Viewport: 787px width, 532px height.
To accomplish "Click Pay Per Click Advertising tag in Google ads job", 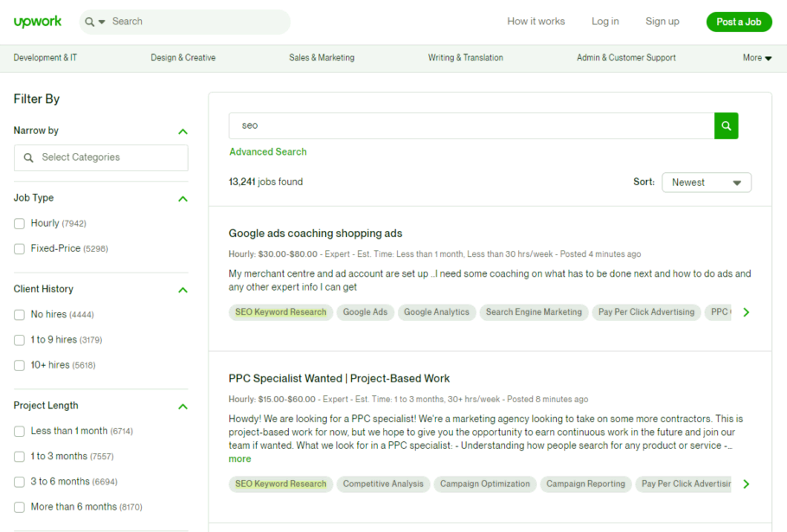I will (647, 312).
